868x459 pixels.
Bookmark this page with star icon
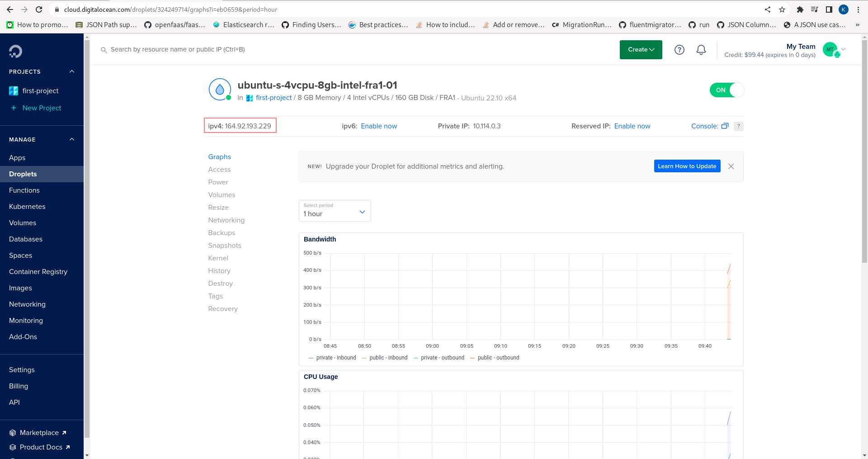click(782, 9)
